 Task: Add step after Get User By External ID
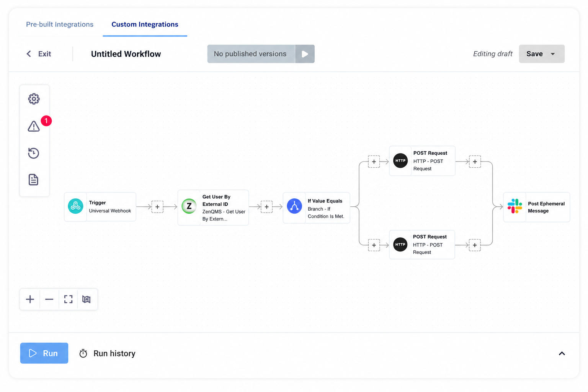point(267,207)
